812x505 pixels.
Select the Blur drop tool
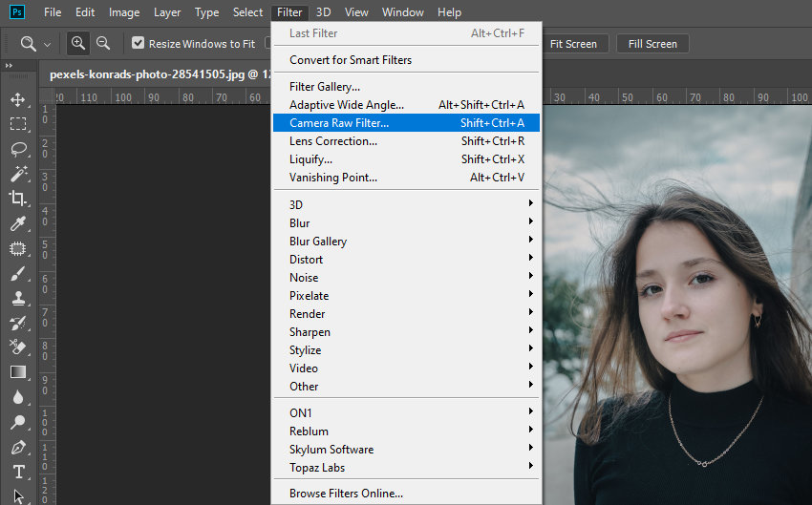[x=18, y=397]
